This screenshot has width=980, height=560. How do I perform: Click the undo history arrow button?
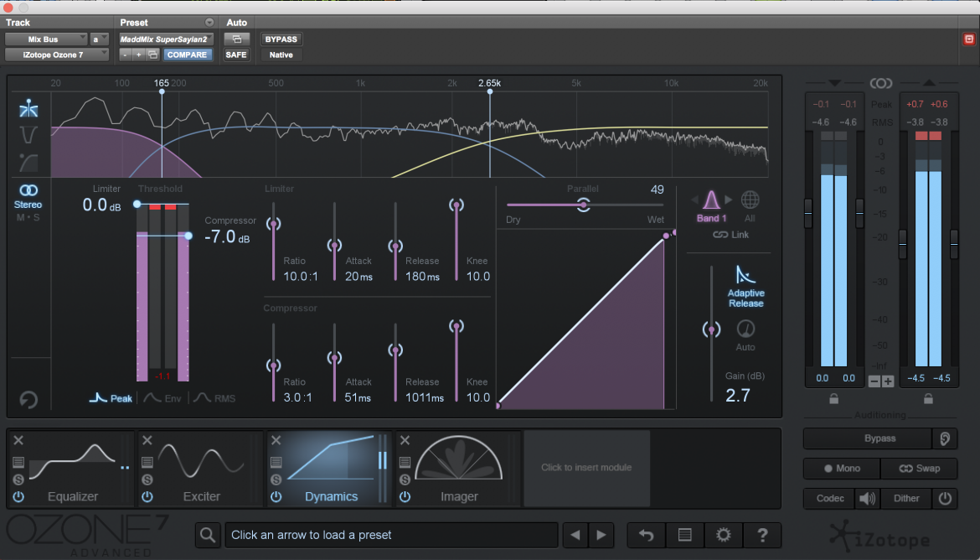click(647, 535)
